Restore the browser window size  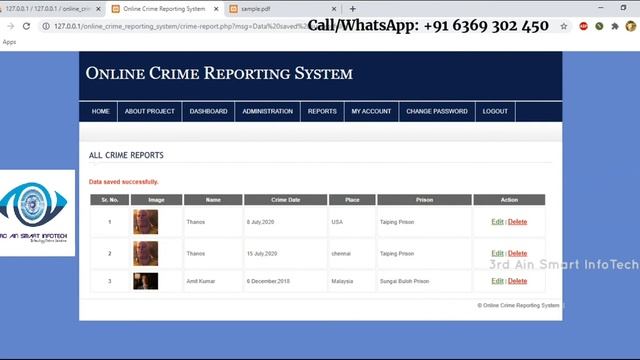(x=623, y=7)
